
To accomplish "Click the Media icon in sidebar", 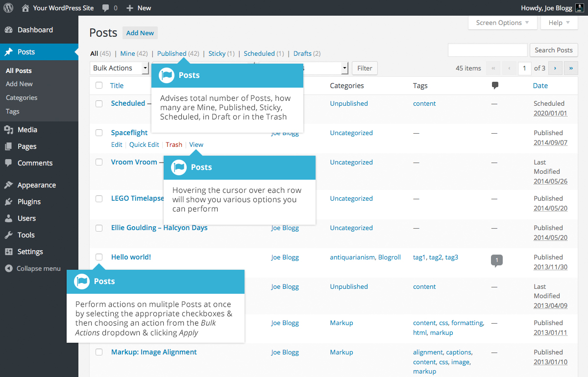I will tap(9, 130).
